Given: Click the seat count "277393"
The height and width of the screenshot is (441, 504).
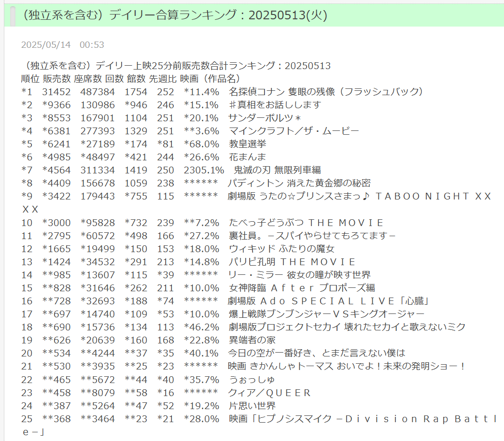Looking at the screenshot, I should point(98,131).
